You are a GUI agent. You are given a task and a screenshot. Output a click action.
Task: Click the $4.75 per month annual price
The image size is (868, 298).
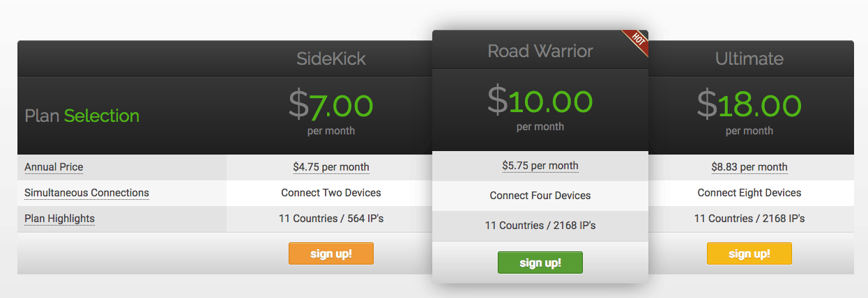click(331, 167)
